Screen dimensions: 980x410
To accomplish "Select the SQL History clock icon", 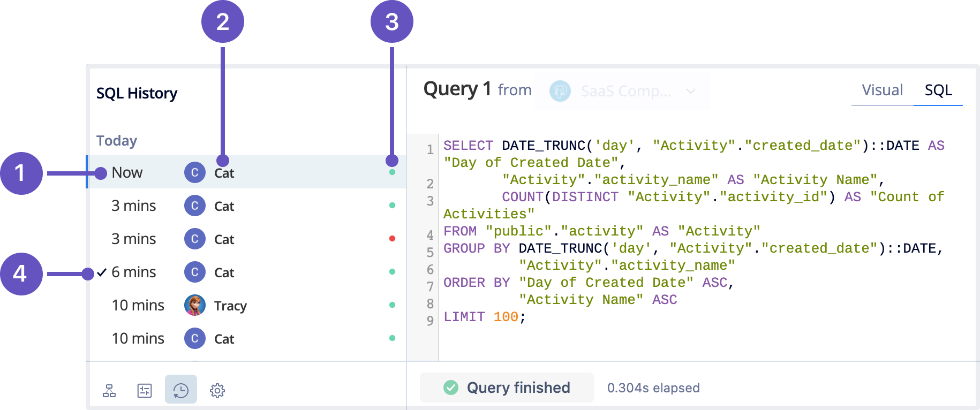I will [180, 391].
